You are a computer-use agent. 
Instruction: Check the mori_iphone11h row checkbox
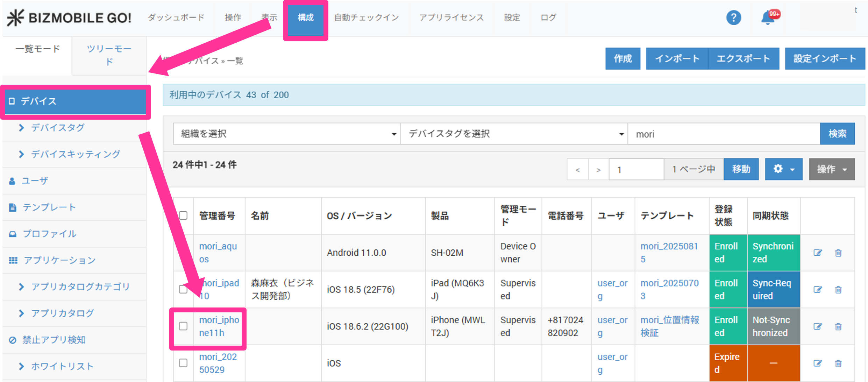click(x=183, y=326)
